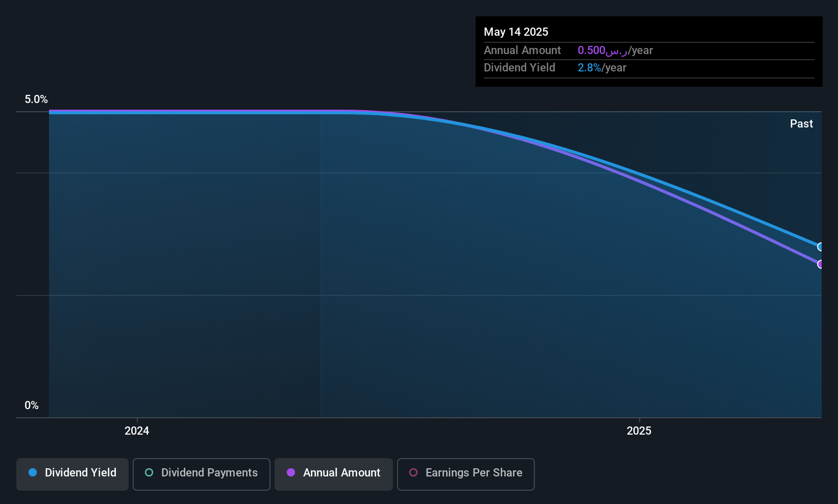
Task: Click the tooltip dividend yield value 2.8%
Action: tap(589, 68)
